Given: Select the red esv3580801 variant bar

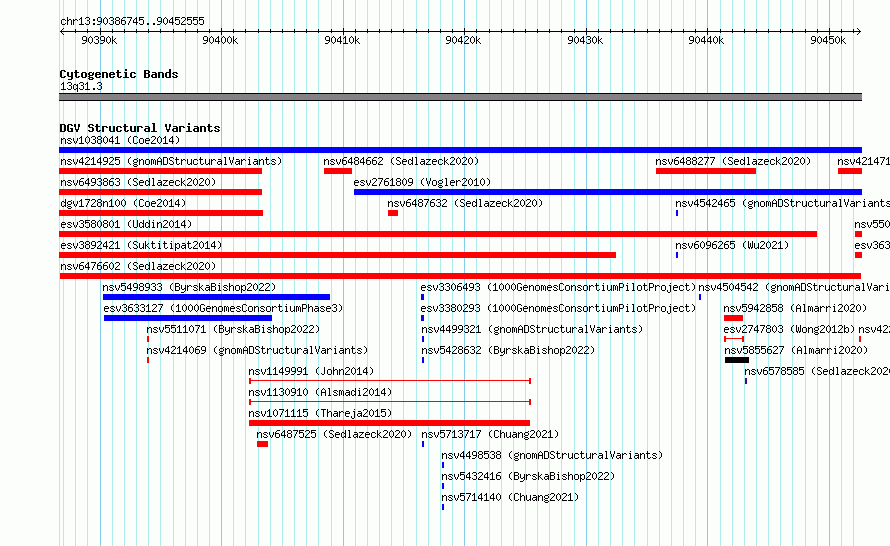Looking at the screenshot, I should [438, 234].
